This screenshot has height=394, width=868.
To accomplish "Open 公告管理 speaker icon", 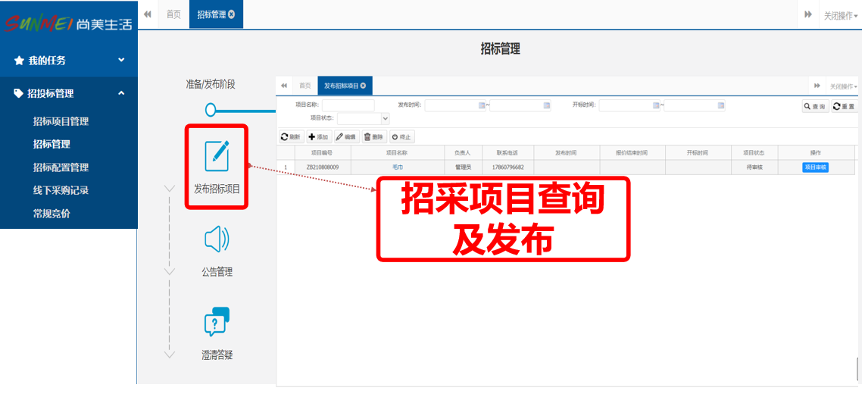I will point(217,239).
